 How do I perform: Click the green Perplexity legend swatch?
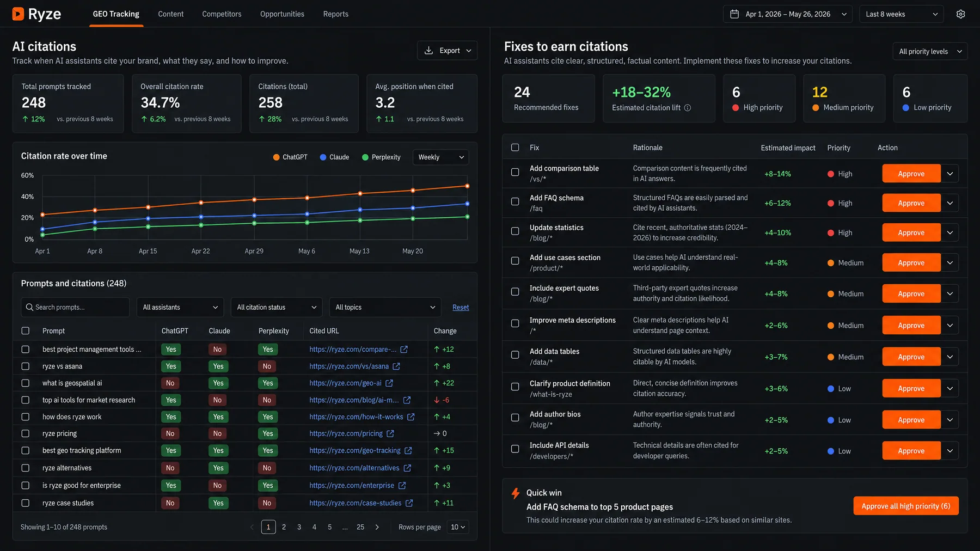coord(365,157)
